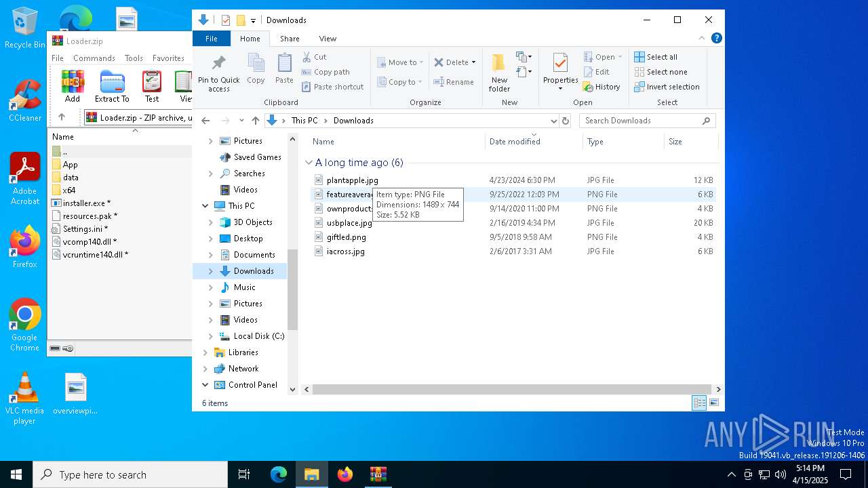The image size is (868, 488).
Task: Select usbplace.jpg file
Action: (x=349, y=223)
